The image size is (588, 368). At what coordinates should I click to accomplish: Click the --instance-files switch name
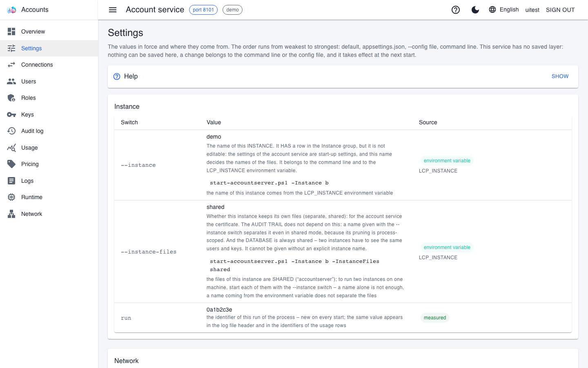pyautogui.click(x=149, y=252)
